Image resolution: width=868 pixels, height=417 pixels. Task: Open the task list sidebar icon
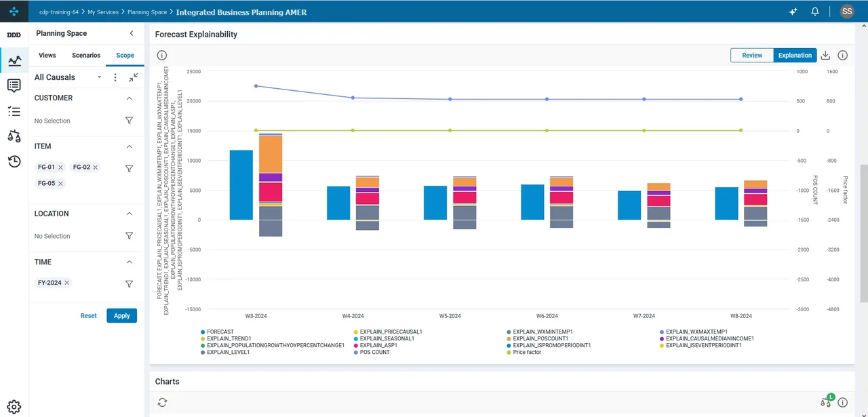pyautogui.click(x=14, y=111)
